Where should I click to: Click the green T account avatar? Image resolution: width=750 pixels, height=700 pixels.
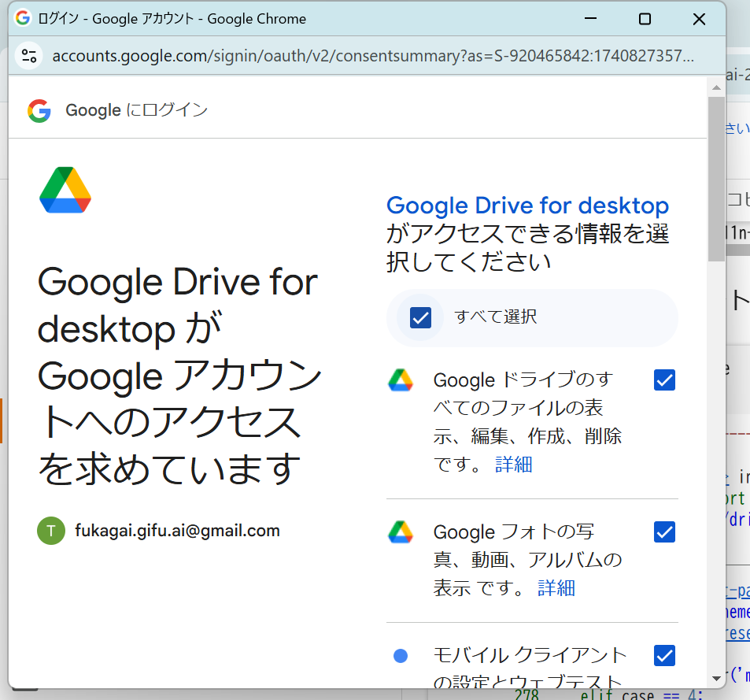pos(51,531)
